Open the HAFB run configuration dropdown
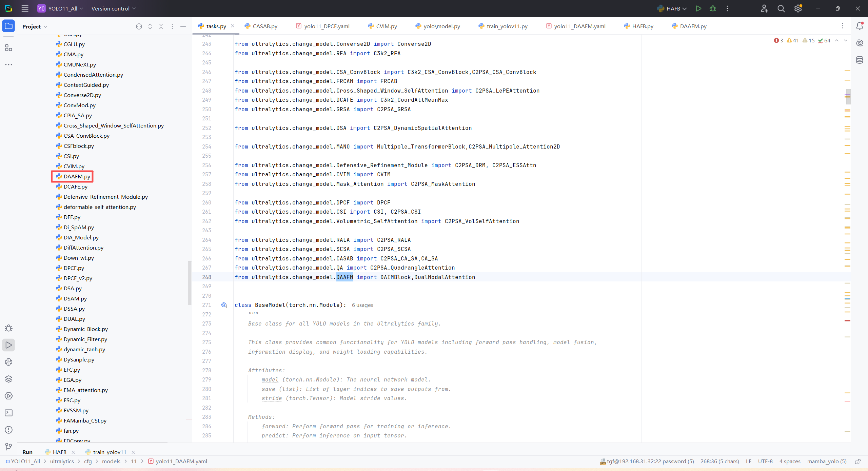 [672, 8]
